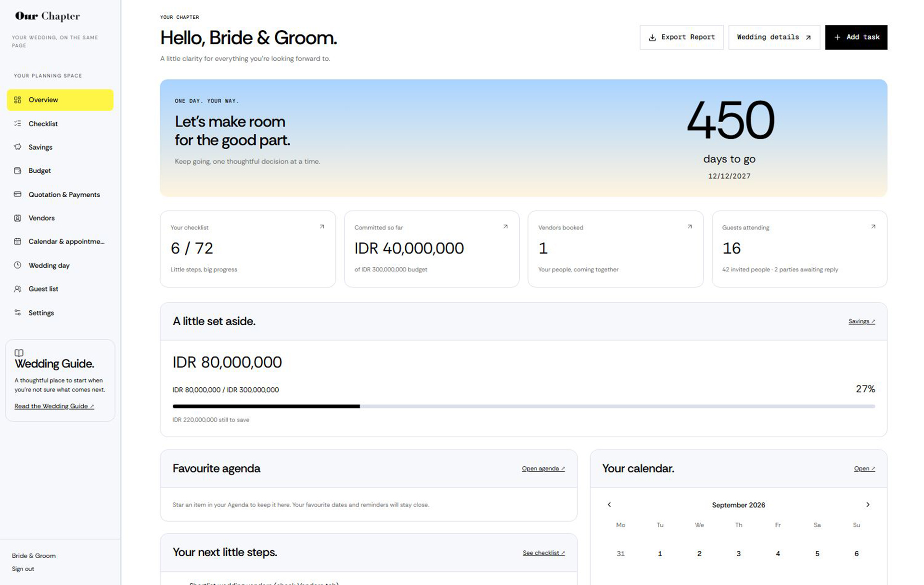924x585 pixels.
Task: Click the Checklist list icon
Action: click(18, 124)
